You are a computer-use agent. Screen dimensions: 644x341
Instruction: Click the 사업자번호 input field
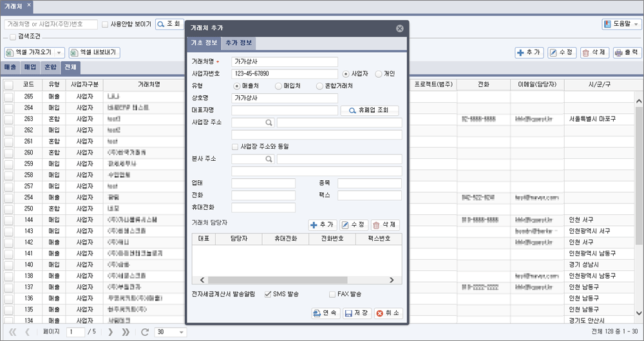point(285,74)
